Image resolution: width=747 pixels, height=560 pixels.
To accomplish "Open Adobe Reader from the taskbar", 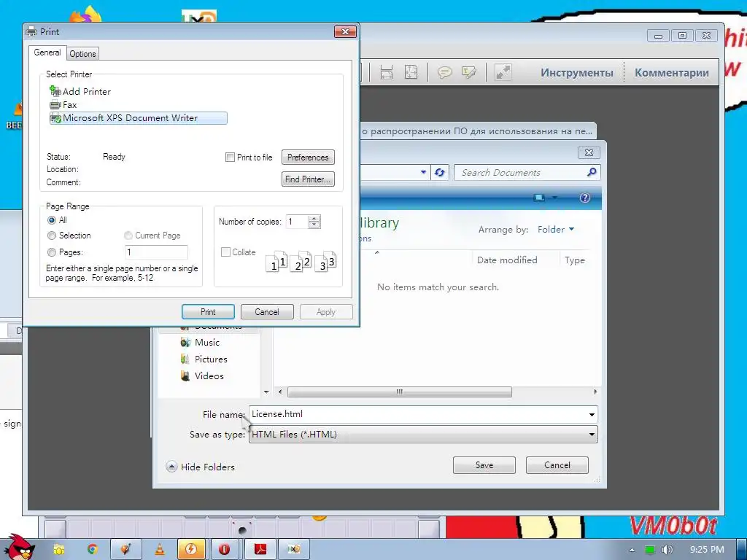I will [x=260, y=549].
